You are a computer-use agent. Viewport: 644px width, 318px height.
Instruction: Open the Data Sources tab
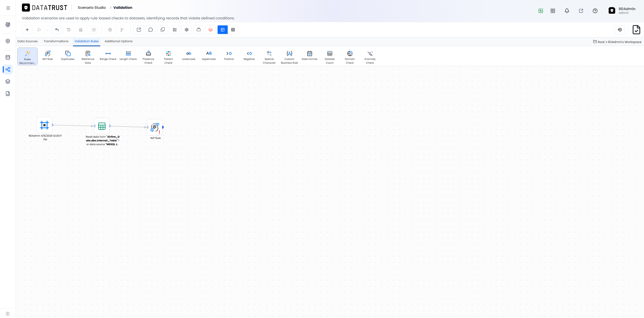pos(27,41)
